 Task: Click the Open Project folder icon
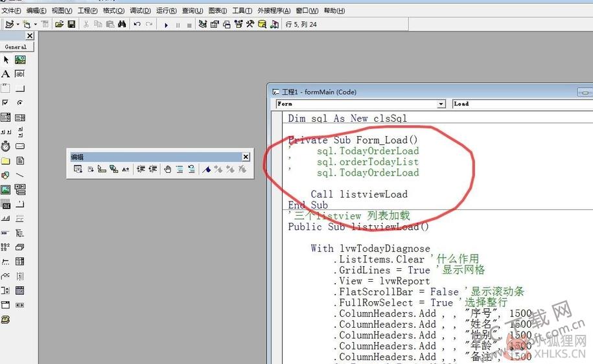[x=60, y=24]
